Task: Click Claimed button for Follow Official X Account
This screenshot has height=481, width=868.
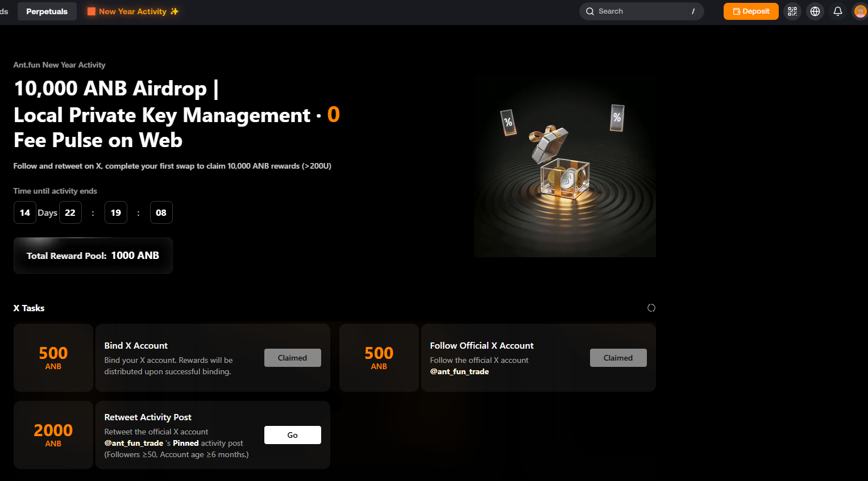Action: tap(618, 358)
